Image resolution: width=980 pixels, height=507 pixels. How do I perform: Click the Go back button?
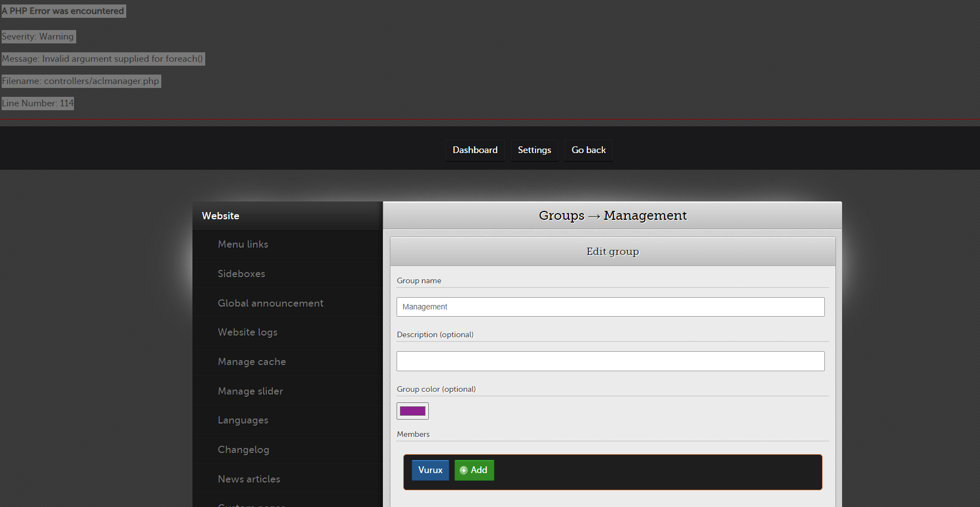tap(588, 150)
